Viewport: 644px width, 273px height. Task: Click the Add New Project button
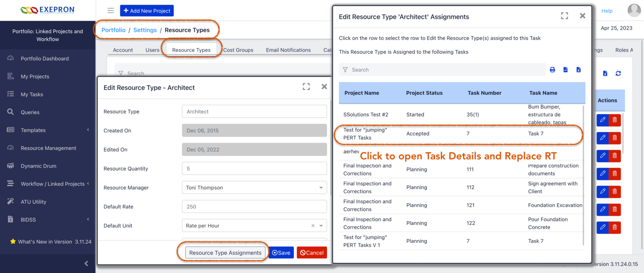[147, 10]
